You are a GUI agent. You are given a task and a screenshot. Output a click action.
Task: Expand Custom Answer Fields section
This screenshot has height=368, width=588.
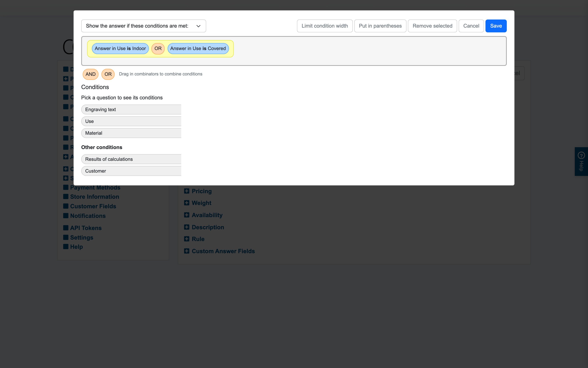point(223,251)
